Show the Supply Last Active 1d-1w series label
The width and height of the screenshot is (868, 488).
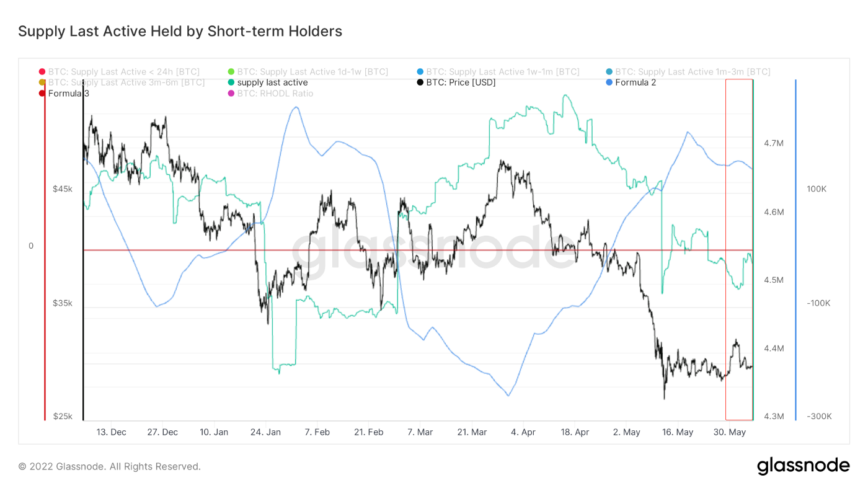(x=312, y=72)
